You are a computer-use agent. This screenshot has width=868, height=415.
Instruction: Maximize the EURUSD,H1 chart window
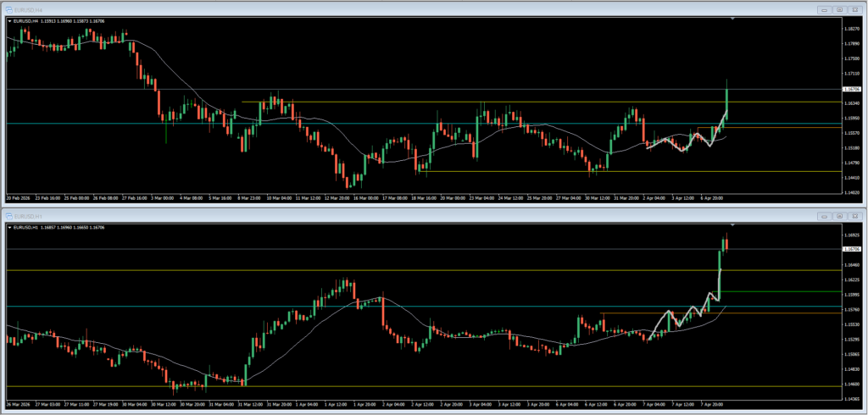pyautogui.click(x=840, y=216)
